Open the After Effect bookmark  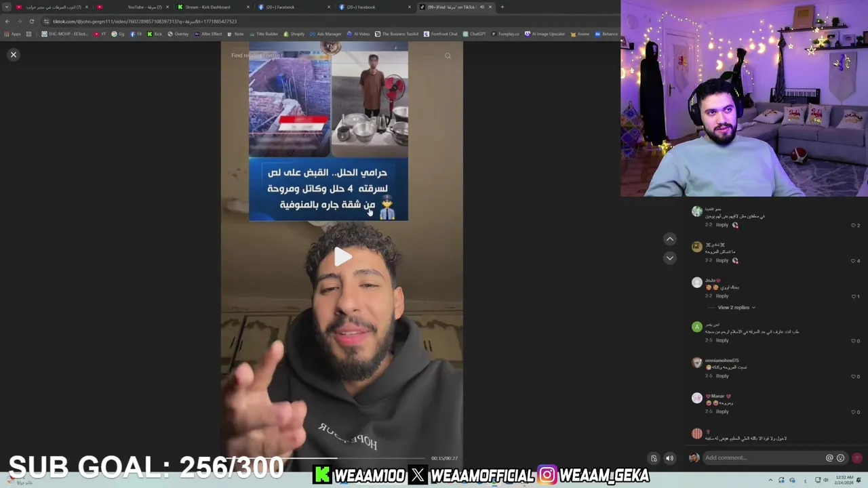tap(208, 34)
